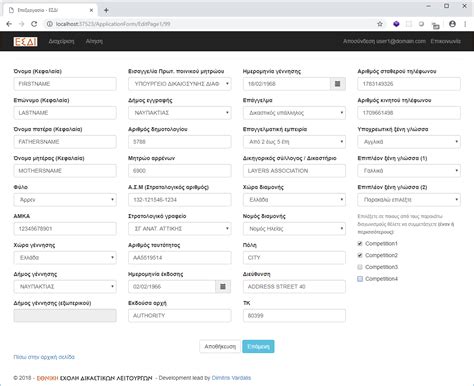Reload the current page
The image size is (474, 386).
[34, 24]
